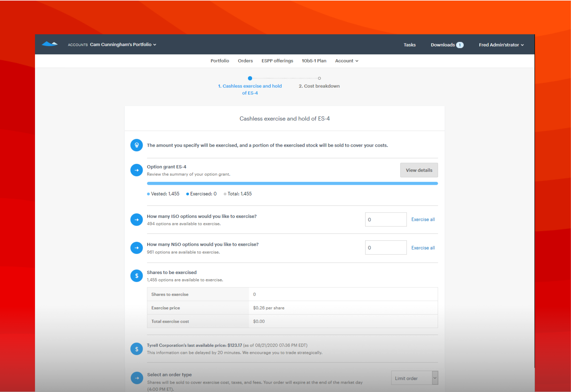The height and width of the screenshot is (392, 571).
Task: Click the 'Vested: 1,455' legend
Action: click(163, 194)
